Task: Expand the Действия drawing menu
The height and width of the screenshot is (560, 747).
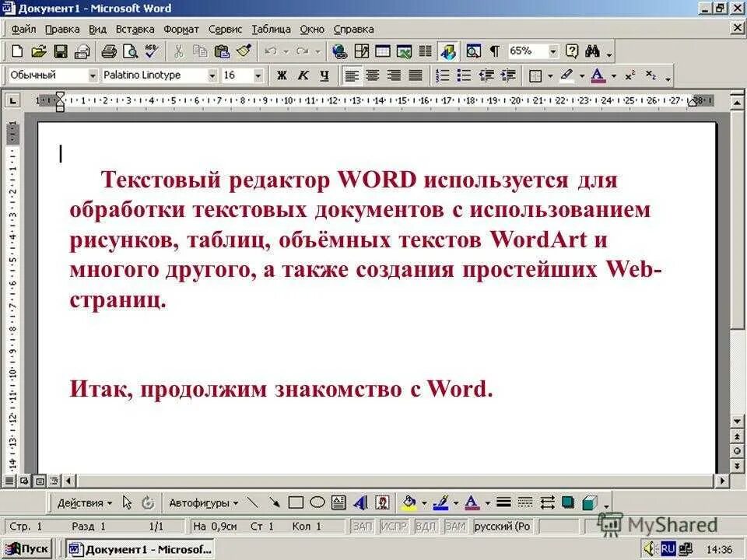Action: click(x=85, y=502)
